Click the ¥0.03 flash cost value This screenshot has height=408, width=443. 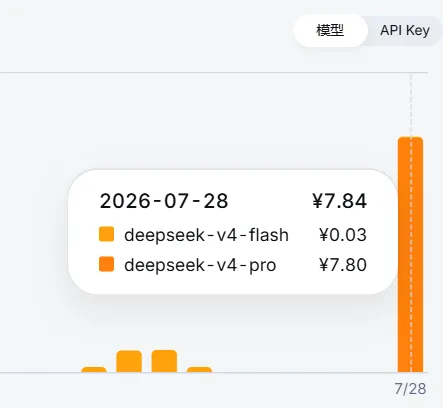click(343, 234)
